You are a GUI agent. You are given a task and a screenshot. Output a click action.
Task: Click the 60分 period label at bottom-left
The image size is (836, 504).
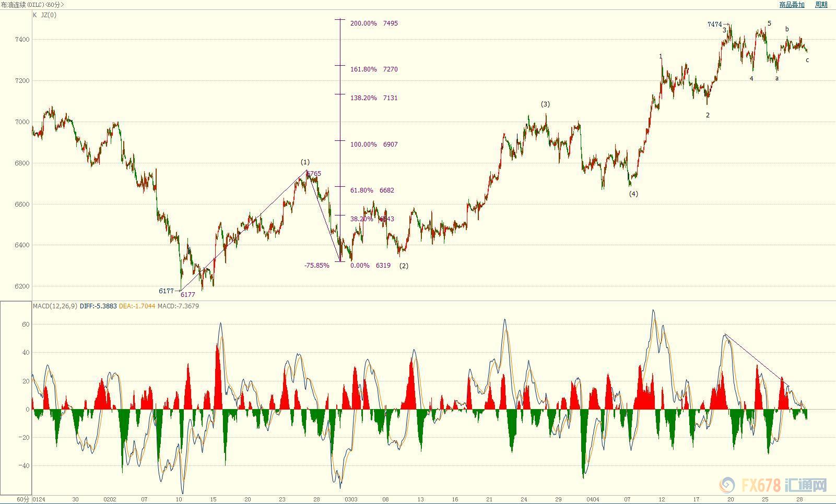coord(23,499)
